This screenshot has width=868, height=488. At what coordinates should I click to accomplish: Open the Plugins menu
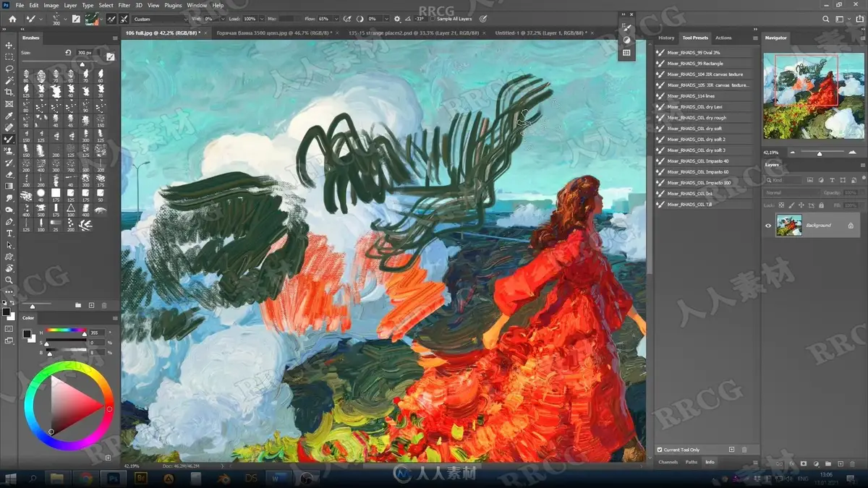[x=173, y=5]
